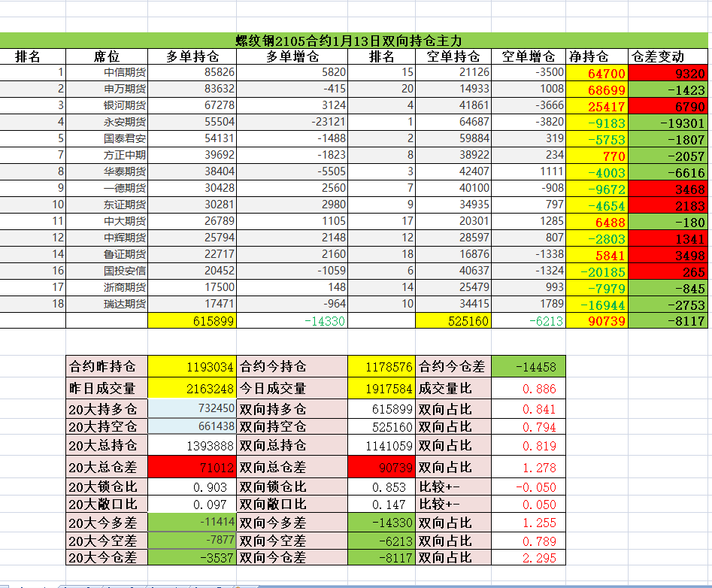
Task: Click the 20大总持仓 value 1393888
Action: pyautogui.click(x=192, y=445)
